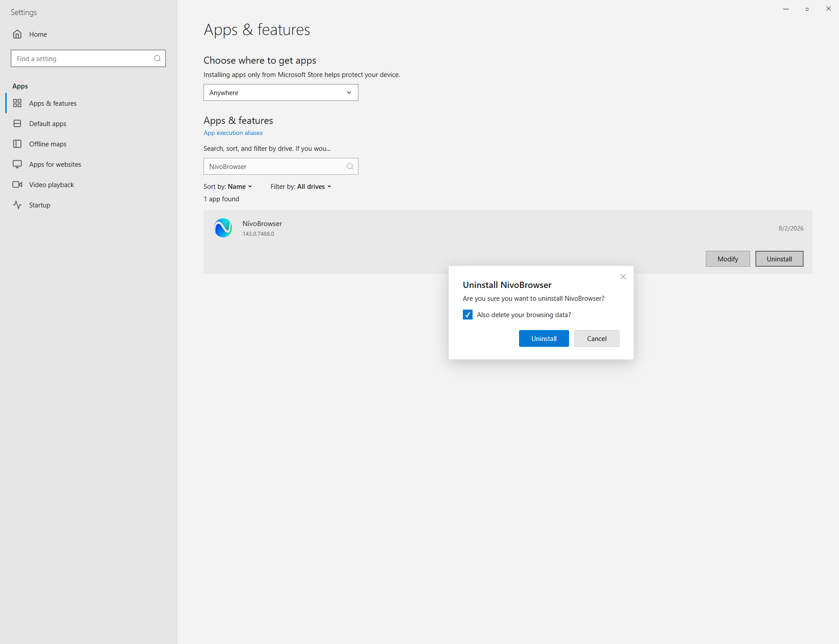Viewport: 839px width, 644px height.
Task: Click the Choose where to get apps heading
Action: click(260, 60)
